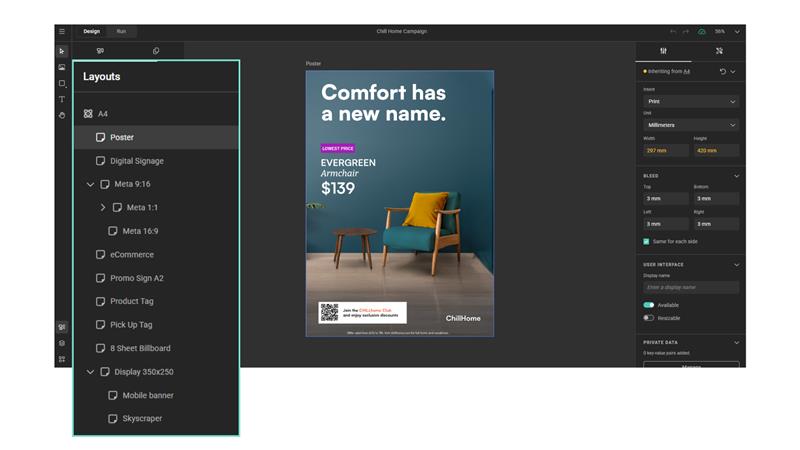800x450 pixels.
Task: Click the Height field showing 420 mm
Action: tap(716, 151)
